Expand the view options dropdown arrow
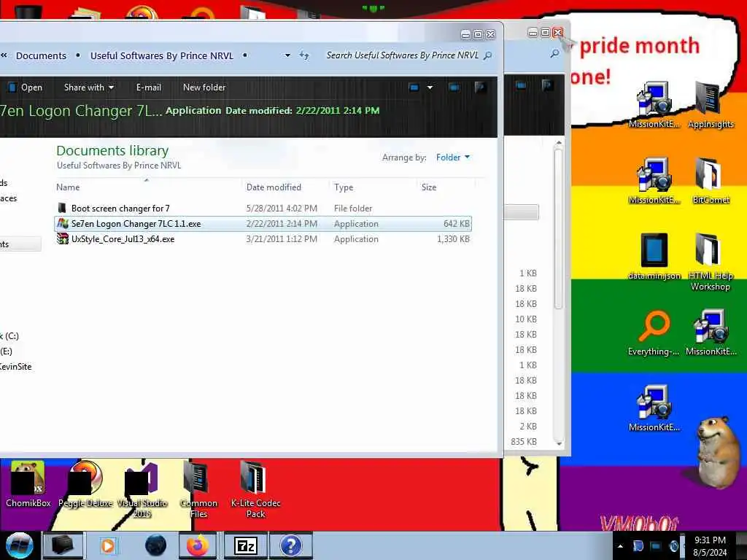This screenshot has height=560, width=747. (430, 87)
